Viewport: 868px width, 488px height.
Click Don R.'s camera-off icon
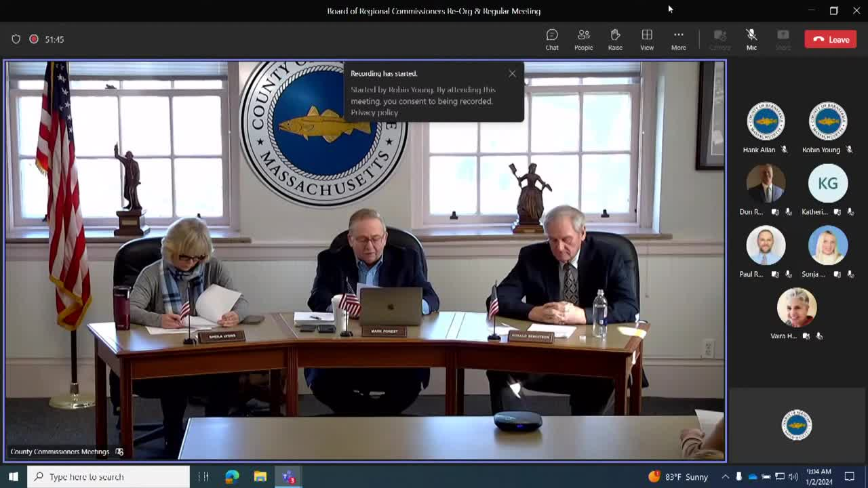pyautogui.click(x=775, y=212)
